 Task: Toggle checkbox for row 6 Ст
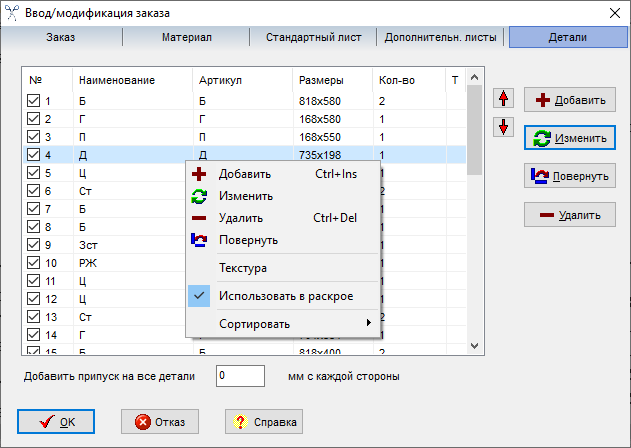pos(34,191)
